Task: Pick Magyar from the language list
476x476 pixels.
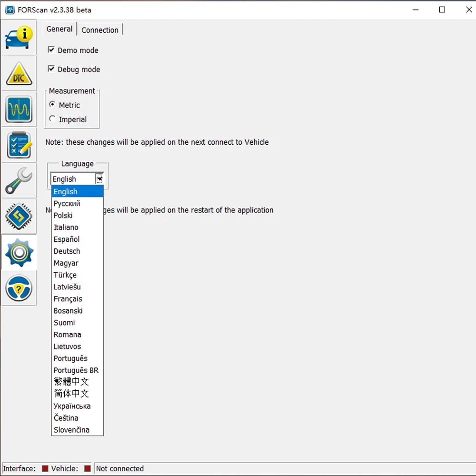Action: point(78,263)
